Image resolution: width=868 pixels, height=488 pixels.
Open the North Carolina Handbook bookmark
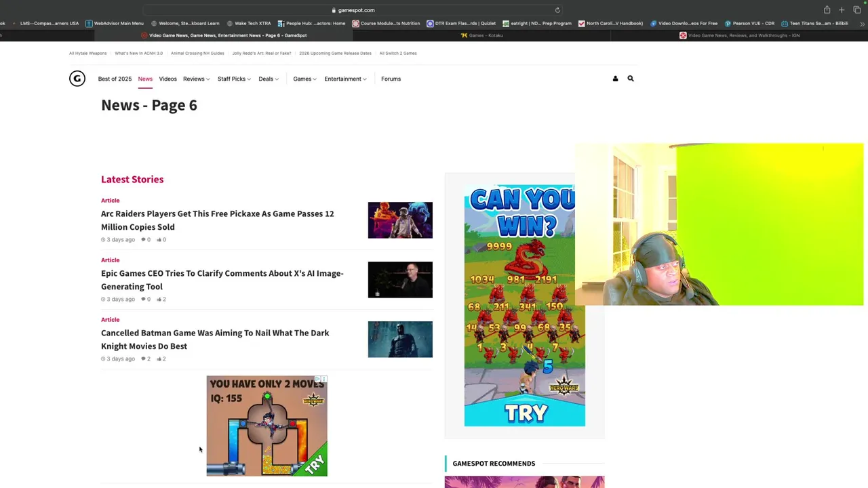click(x=610, y=23)
